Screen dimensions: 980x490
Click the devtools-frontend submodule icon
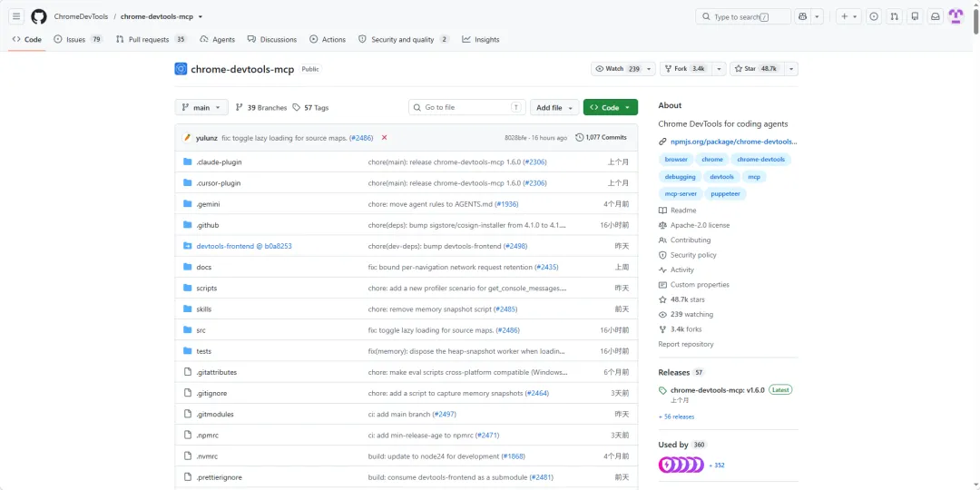[x=187, y=246]
